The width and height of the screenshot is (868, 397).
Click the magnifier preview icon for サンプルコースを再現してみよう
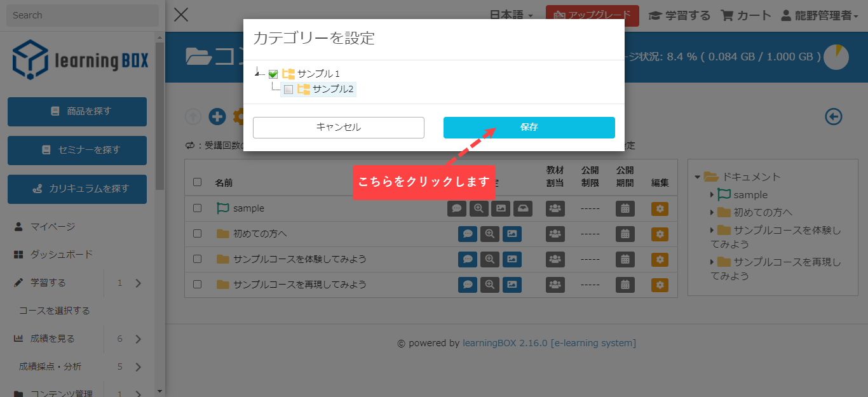(x=489, y=285)
